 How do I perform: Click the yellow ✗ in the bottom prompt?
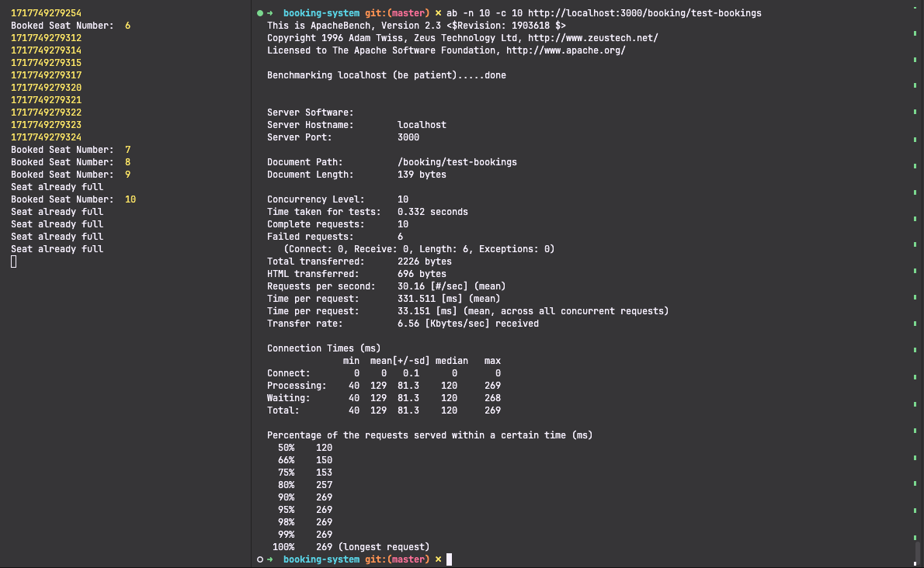(x=438, y=559)
